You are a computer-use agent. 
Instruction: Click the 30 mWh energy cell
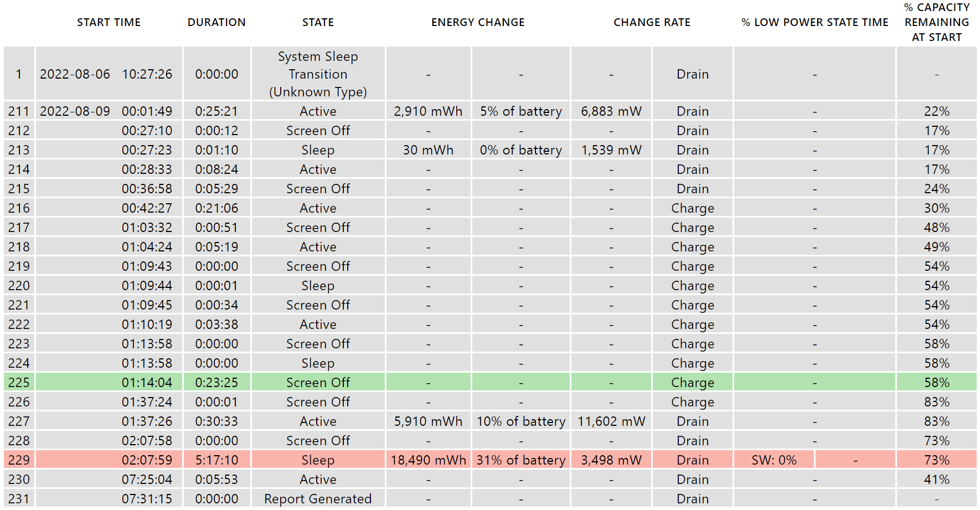coord(428,150)
